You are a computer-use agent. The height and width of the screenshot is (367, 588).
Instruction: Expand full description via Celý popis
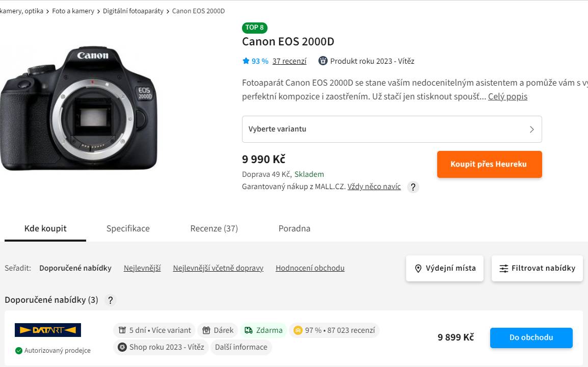pos(507,96)
